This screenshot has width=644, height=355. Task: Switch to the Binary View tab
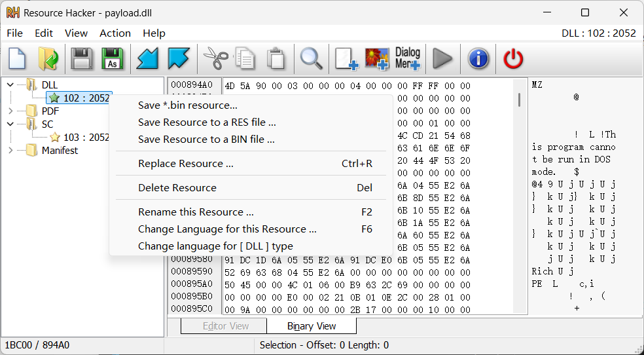[312, 326]
